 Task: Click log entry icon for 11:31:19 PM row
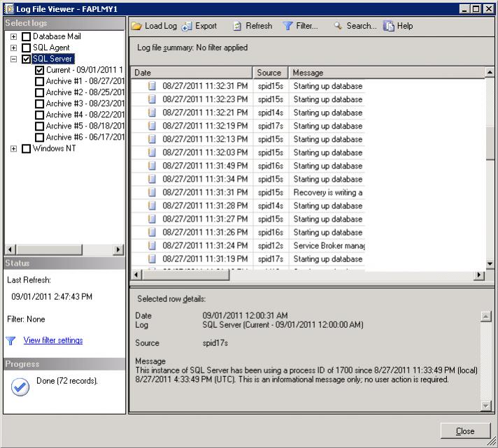pyautogui.click(x=152, y=259)
